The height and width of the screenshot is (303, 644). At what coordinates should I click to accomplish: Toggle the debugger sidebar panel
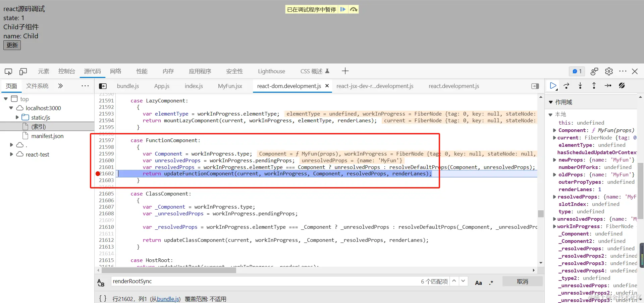tap(535, 86)
